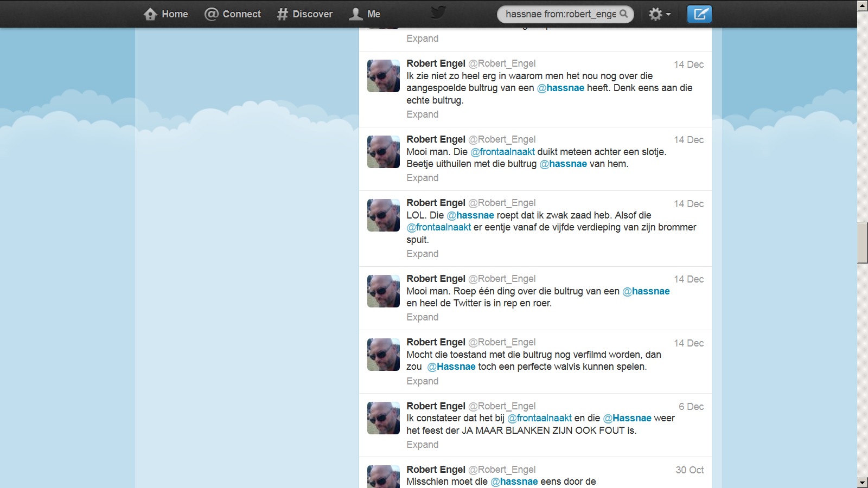Click @Hassnae mention in 6 Dec tweet

(x=627, y=418)
